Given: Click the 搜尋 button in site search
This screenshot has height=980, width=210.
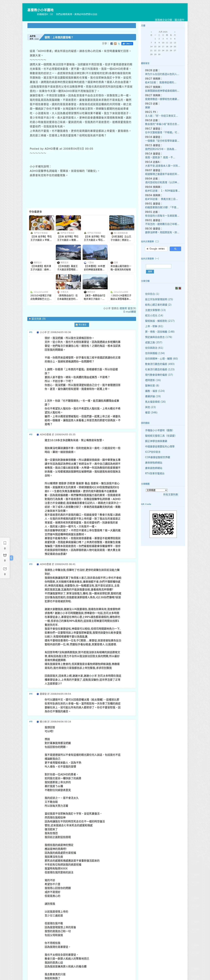Looking at the screenshot, I should tap(150, 272).
